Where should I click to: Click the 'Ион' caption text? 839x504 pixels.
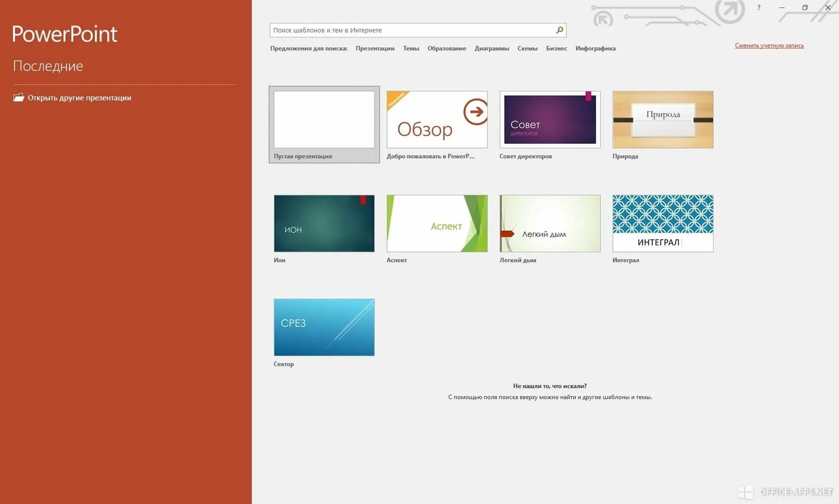point(279,260)
